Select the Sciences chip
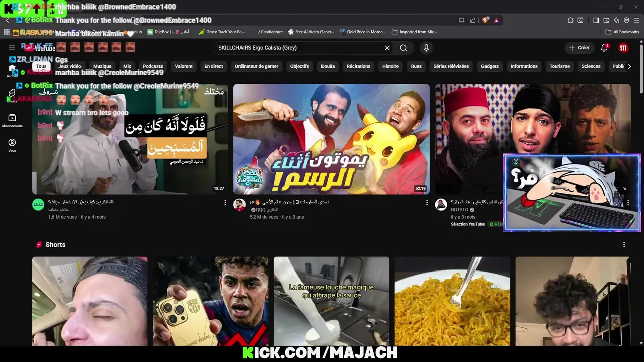644x362 pixels. 591,66
